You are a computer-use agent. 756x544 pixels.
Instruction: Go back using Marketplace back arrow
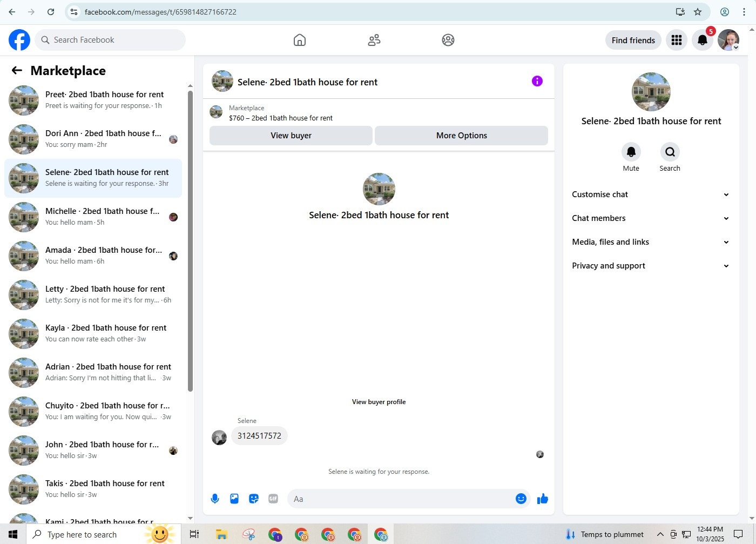pos(17,70)
